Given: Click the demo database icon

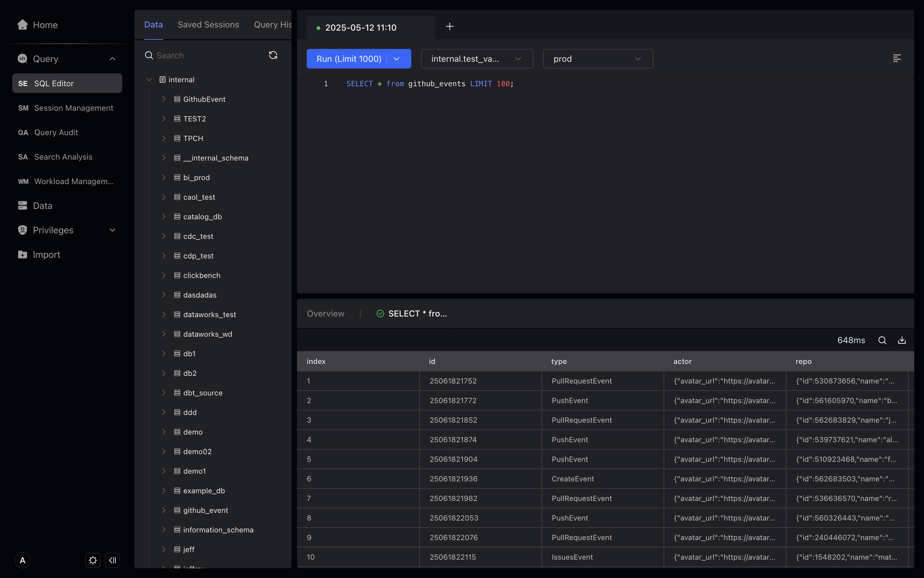Looking at the screenshot, I should click(177, 432).
